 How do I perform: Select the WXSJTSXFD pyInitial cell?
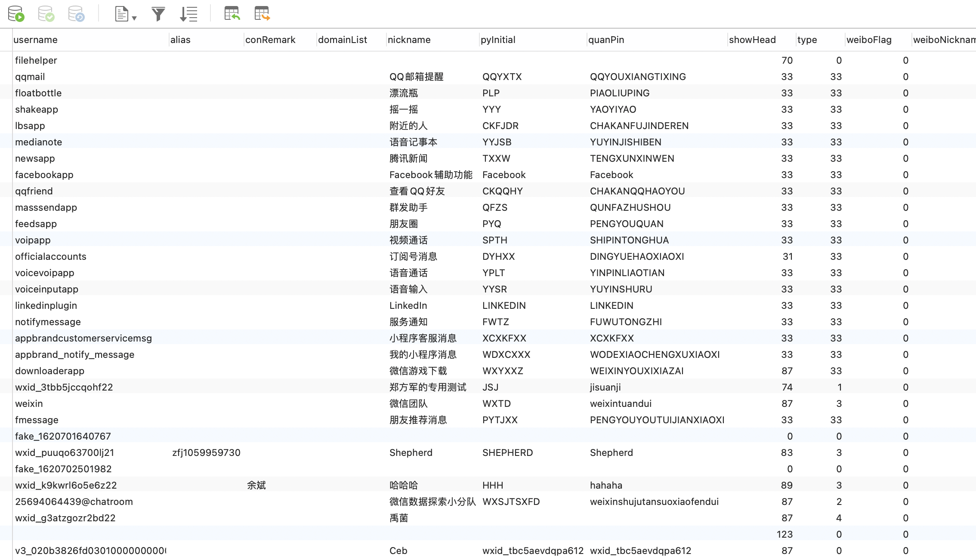click(x=511, y=502)
